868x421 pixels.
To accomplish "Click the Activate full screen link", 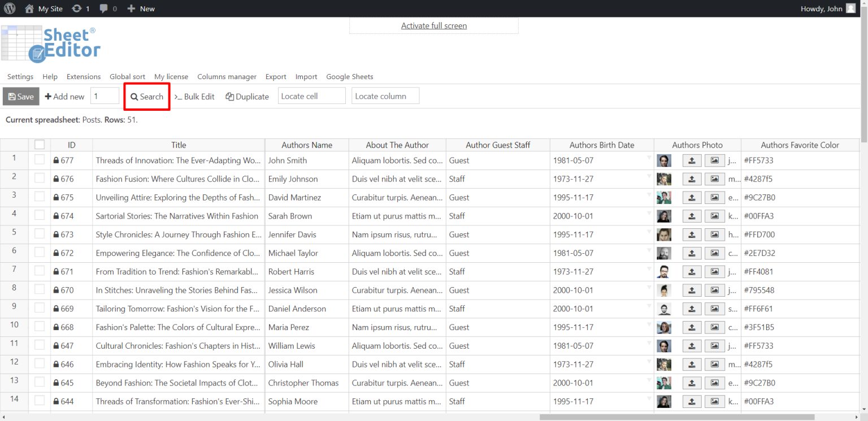I will [433, 25].
